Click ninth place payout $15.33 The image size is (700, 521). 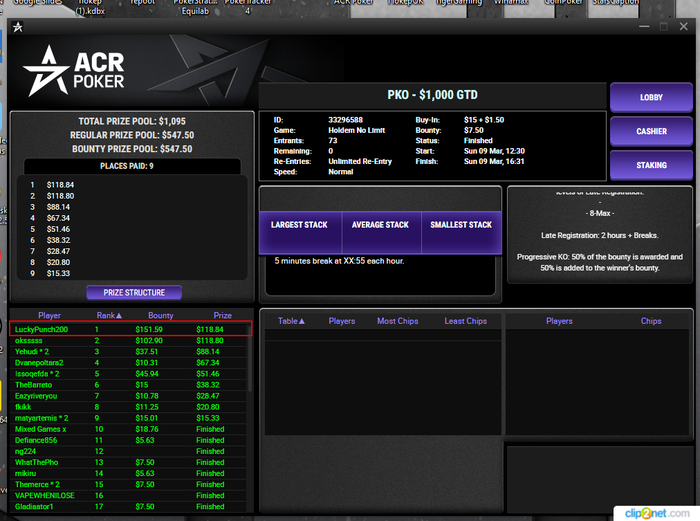(58, 273)
